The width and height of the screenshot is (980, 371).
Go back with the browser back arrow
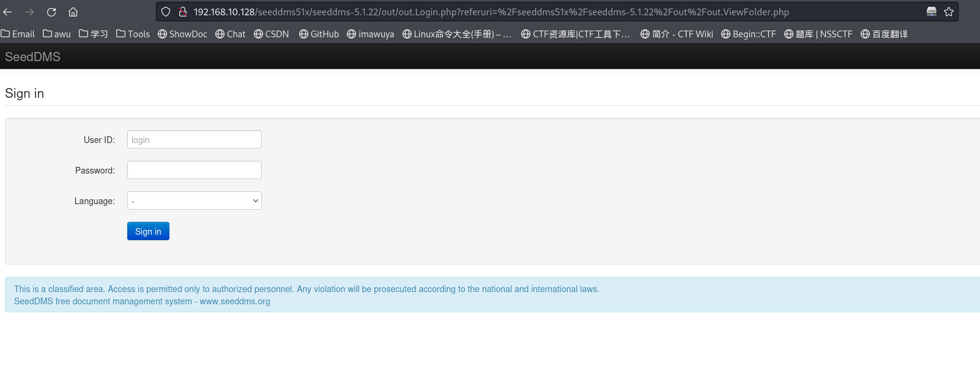click(x=8, y=12)
